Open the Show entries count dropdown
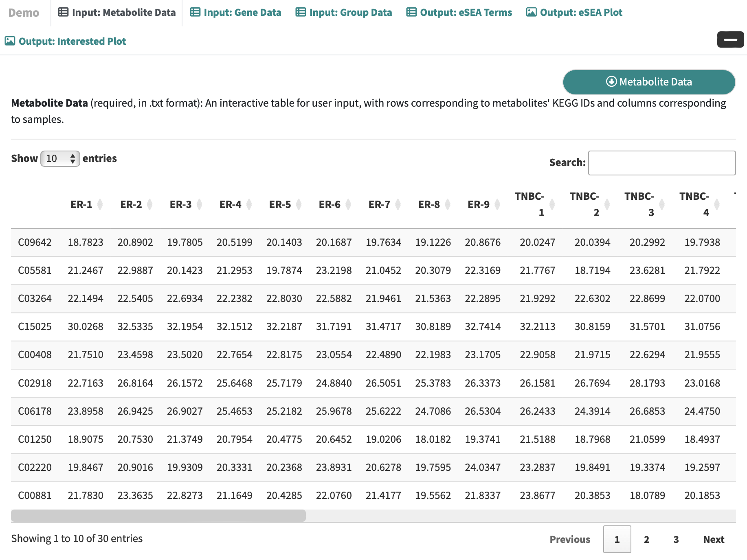 point(60,159)
